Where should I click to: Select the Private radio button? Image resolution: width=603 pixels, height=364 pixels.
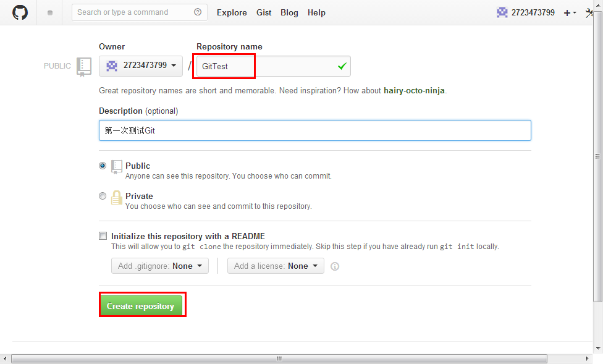point(103,196)
